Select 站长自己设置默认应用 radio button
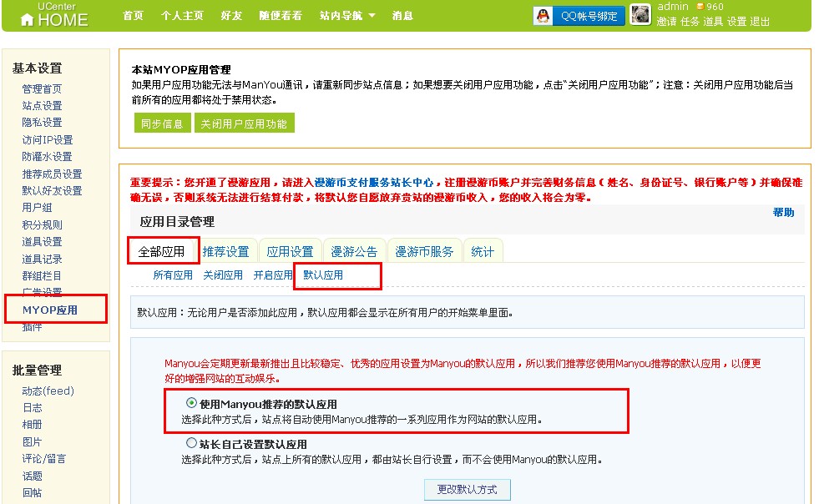Image resolution: width=819 pixels, height=504 pixels. point(191,443)
